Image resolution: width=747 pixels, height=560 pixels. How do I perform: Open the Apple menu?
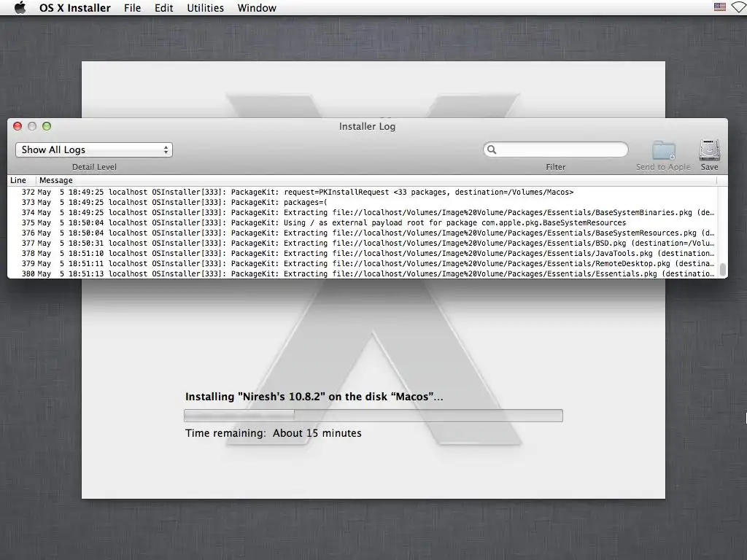pyautogui.click(x=20, y=7)
